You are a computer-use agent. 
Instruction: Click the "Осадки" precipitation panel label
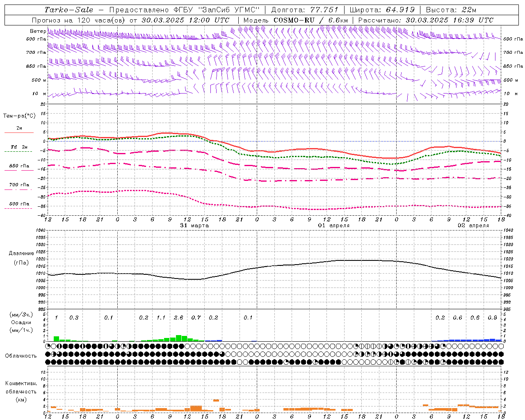[x=21, y=322]
